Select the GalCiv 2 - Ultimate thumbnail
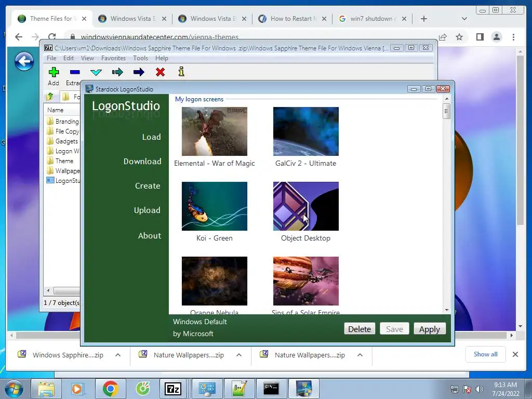This screenshot has width=532, height=399. click(305, 131)
